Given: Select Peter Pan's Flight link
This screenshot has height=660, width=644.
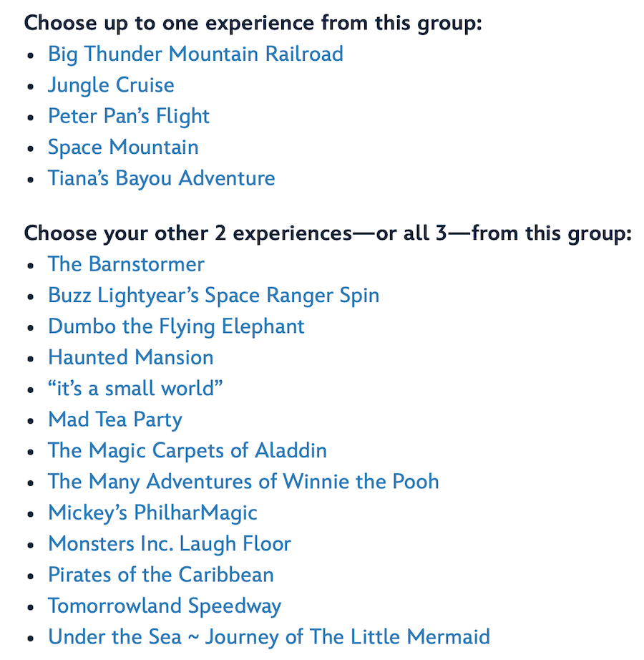Looking at the screenshot, I should [129, 116].
